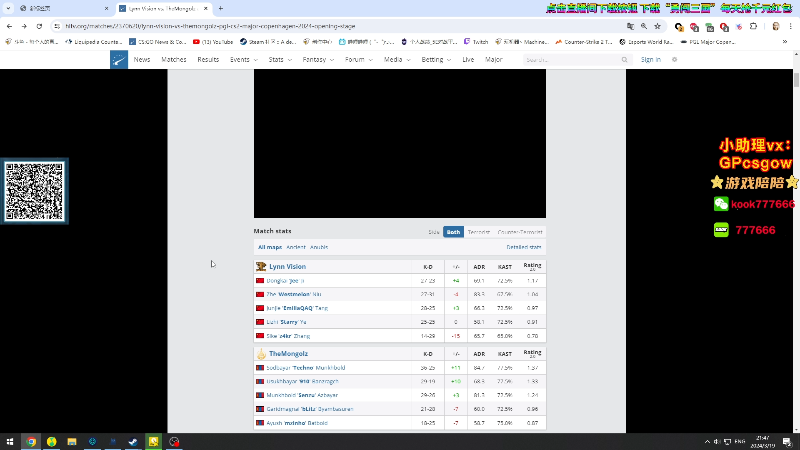
Task: Open the Matches menu item
Action: pos(173,60)
